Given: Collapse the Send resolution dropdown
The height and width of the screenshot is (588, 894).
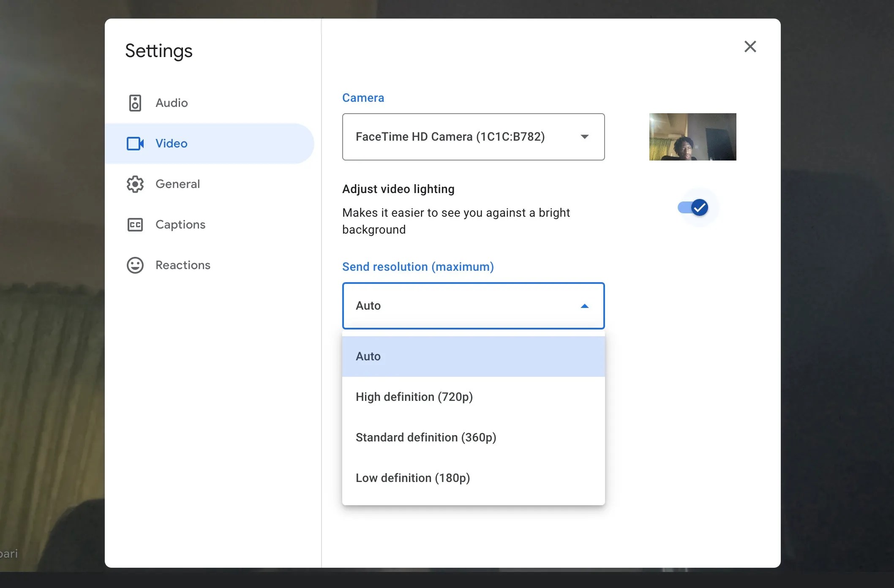Looking at the screenshot, I should pyautogui.click(x=473, y=305).
